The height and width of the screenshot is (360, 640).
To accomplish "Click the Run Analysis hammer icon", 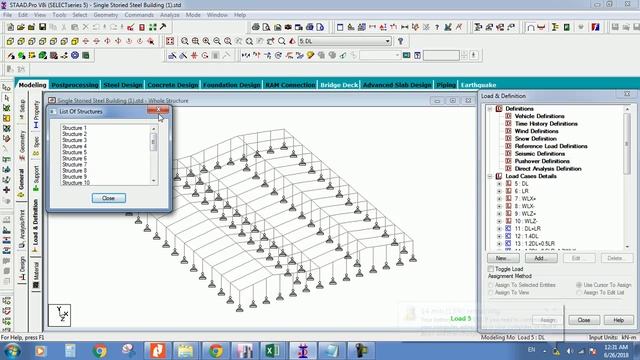I will click(163, 27).
